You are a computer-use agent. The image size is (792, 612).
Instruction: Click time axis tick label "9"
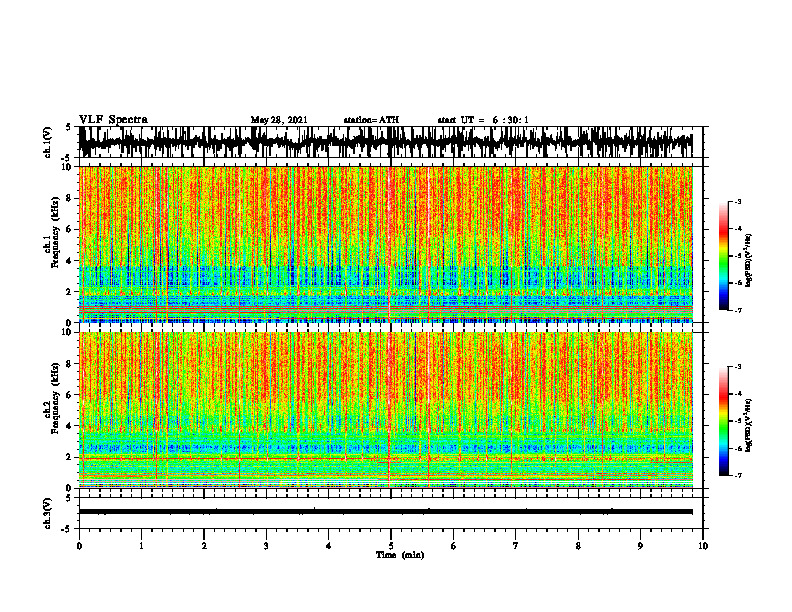coord(640,546)
